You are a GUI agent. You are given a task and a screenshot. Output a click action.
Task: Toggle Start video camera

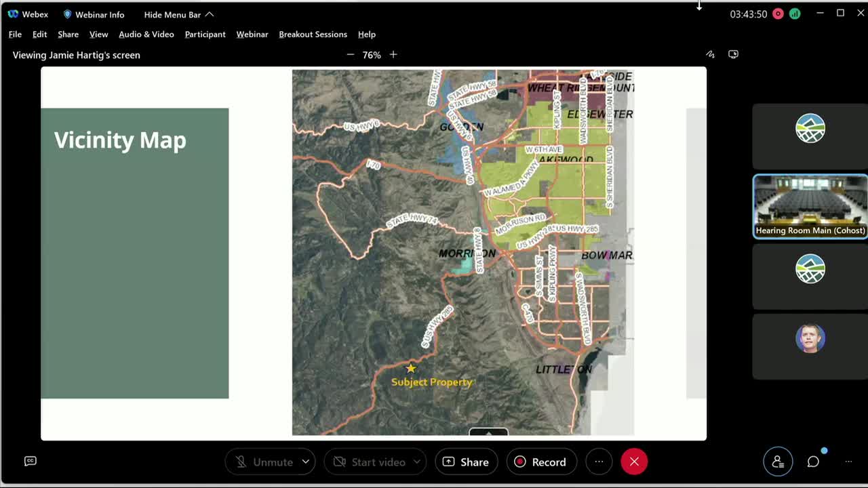point(370,462)
